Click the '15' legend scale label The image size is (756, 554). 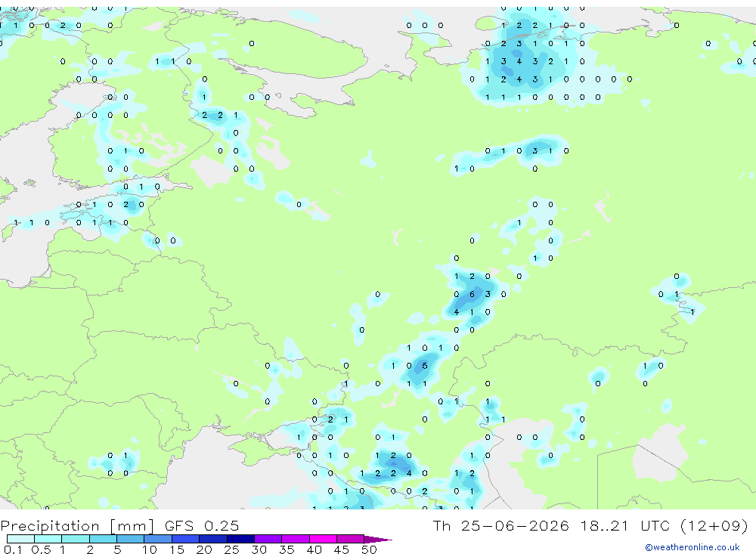coord(176,549)
